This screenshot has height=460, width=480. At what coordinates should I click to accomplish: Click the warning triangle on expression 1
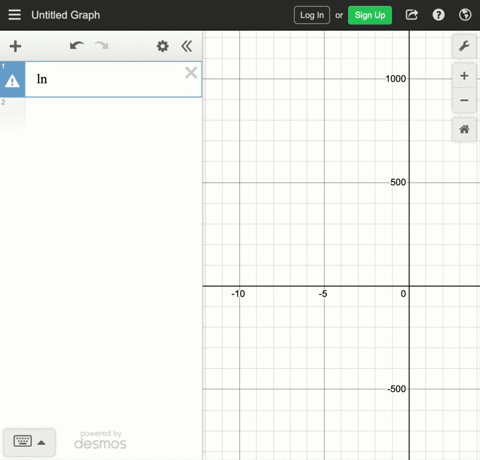pos(12,81)
